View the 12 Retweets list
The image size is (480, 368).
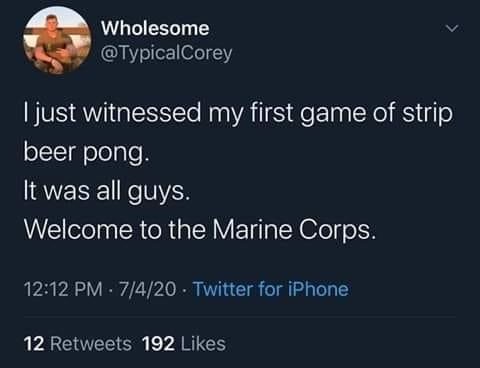click(78, 344)
